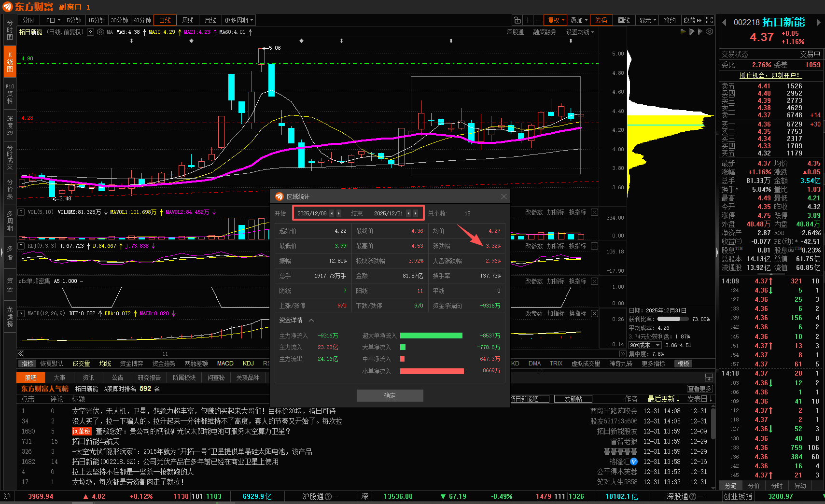The width and height of the screenshot is (825, 504).
Task: Click the lock icon in chart toolbar
Action: (517, 20)
